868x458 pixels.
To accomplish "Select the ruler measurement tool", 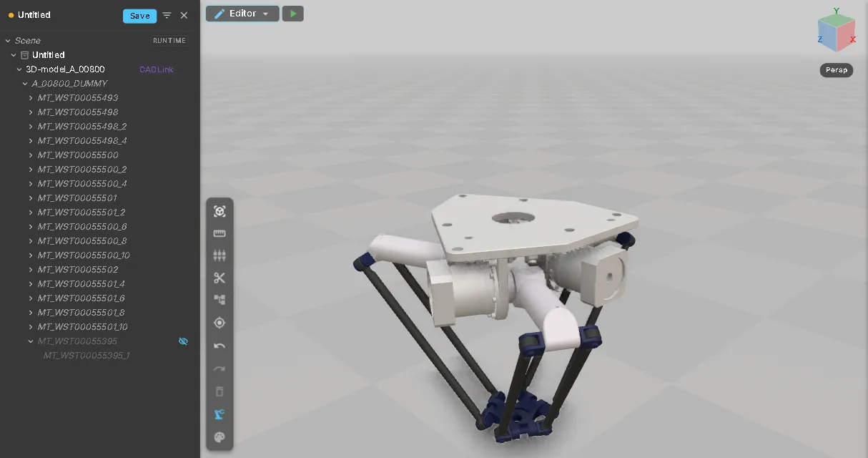I will point(220,233).
